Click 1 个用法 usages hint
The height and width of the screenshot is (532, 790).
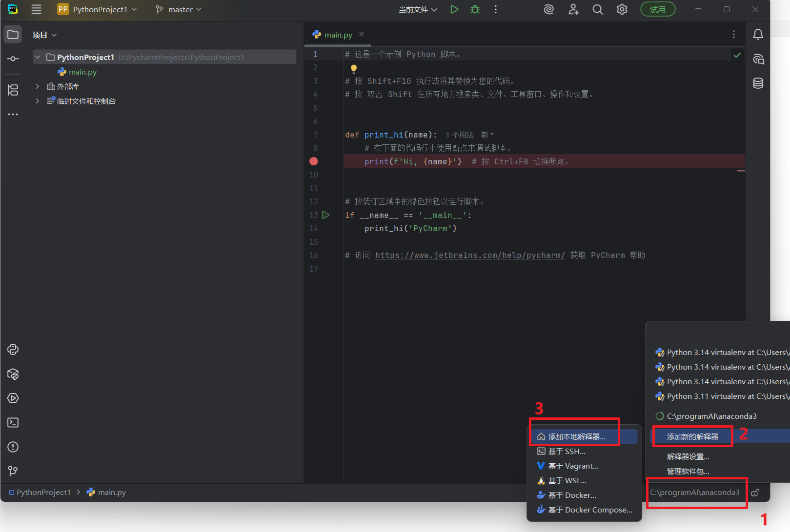[x=459, y=135]
